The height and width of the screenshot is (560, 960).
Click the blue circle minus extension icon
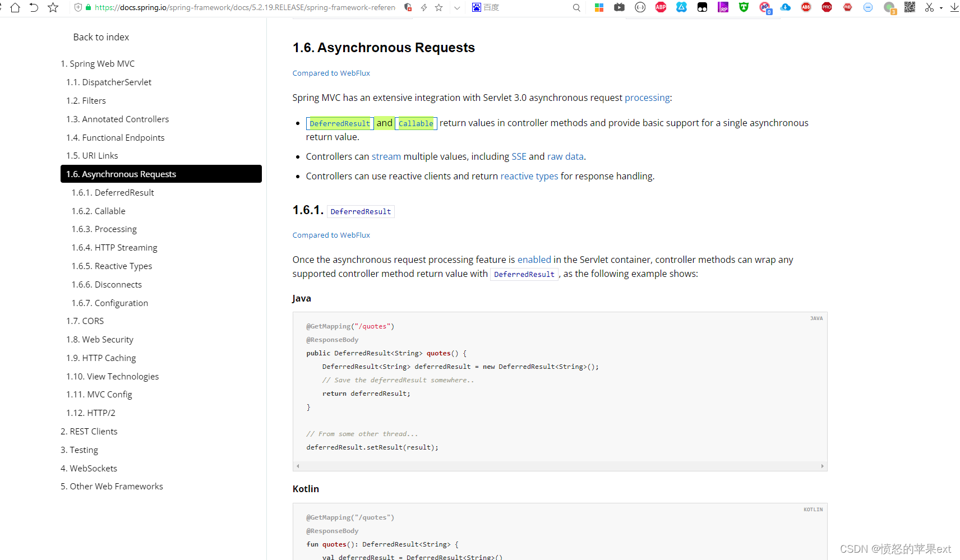868,7
